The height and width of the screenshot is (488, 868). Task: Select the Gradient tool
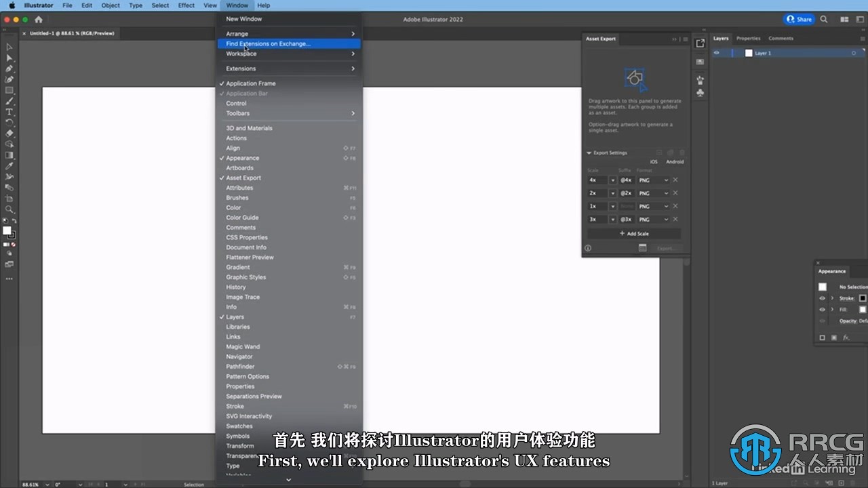9,155
